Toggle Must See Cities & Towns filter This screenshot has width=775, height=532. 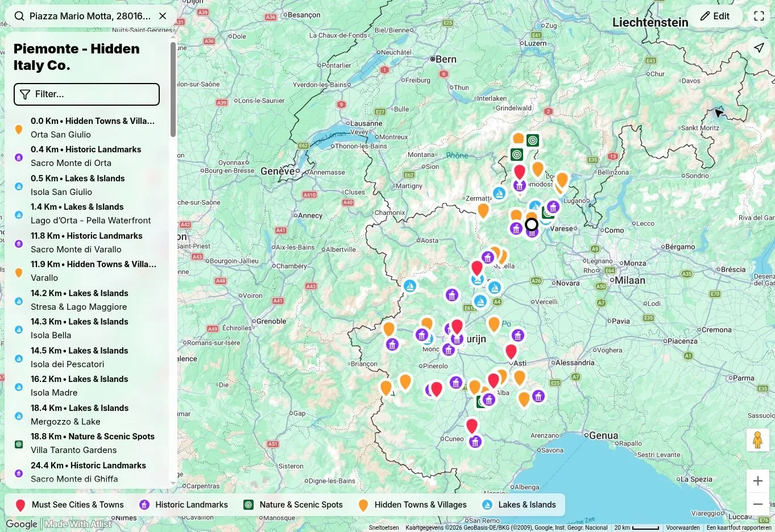click(69, 505)
